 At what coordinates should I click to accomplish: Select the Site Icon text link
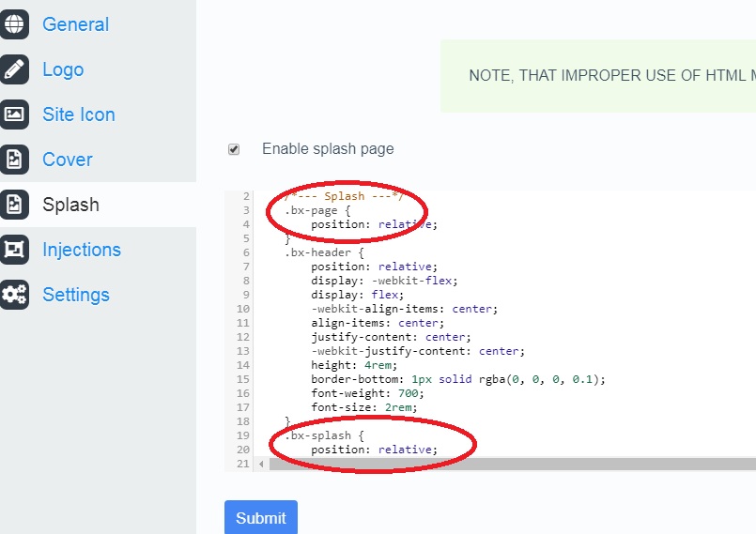[x=79, y=114]
